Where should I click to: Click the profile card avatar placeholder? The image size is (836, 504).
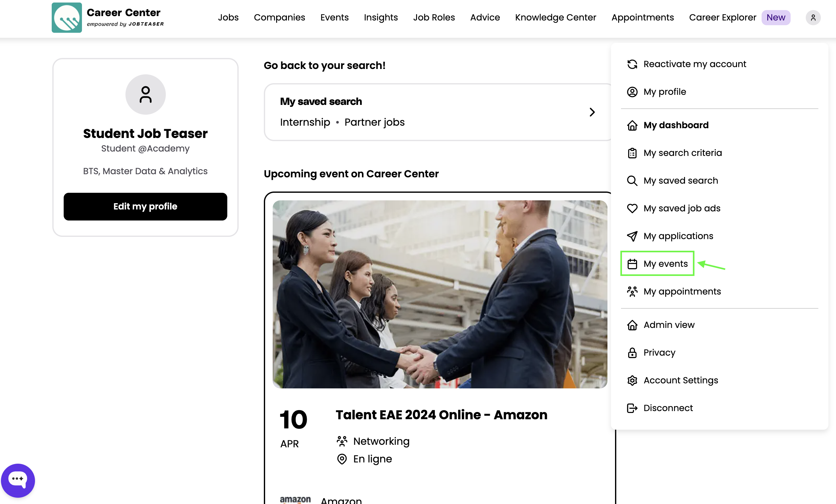146,94
